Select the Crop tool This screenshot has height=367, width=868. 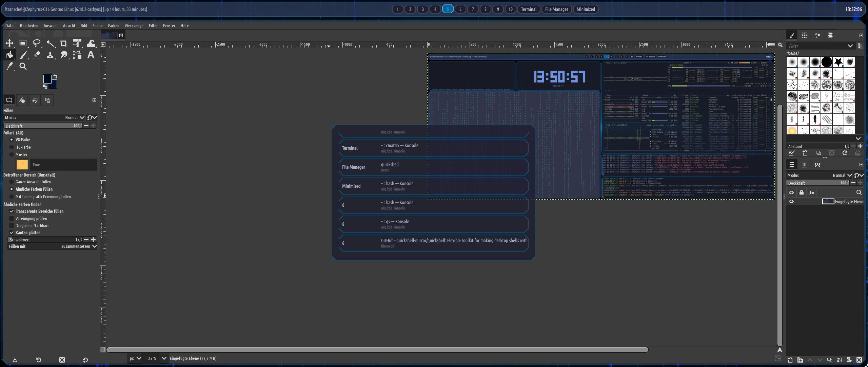point(64,43)
